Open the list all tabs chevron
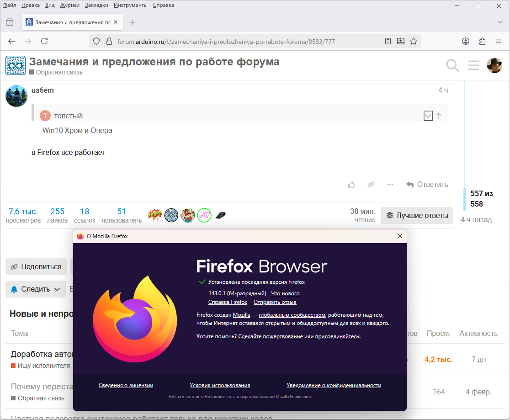Viewport: 510px width, 420px height. [x=500, y=22]
